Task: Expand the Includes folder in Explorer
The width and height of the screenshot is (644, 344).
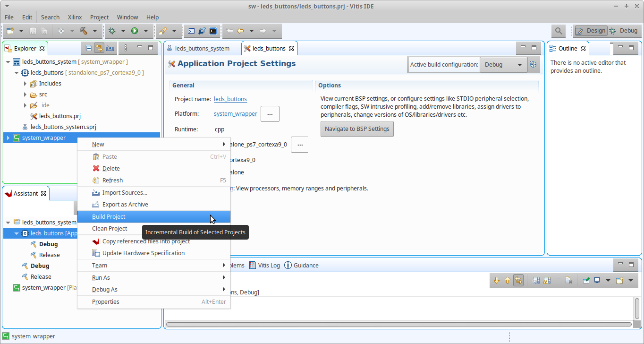Action: point(25,84)
